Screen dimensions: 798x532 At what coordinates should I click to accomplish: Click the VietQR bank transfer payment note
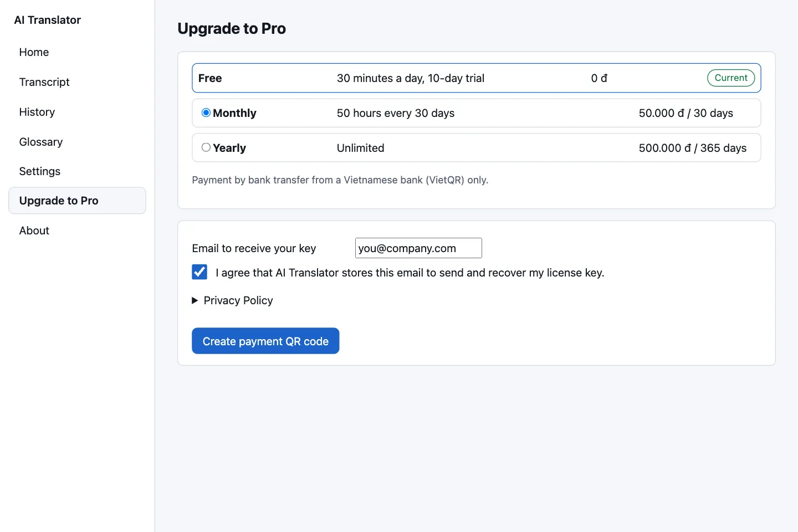click(340, 180)
